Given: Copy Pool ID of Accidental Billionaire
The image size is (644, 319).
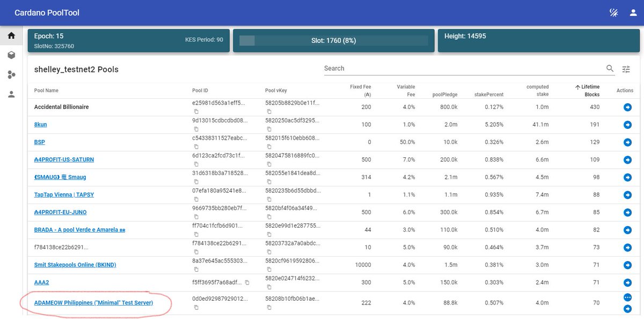Looking at the screenshot, I should pos(196,112).
